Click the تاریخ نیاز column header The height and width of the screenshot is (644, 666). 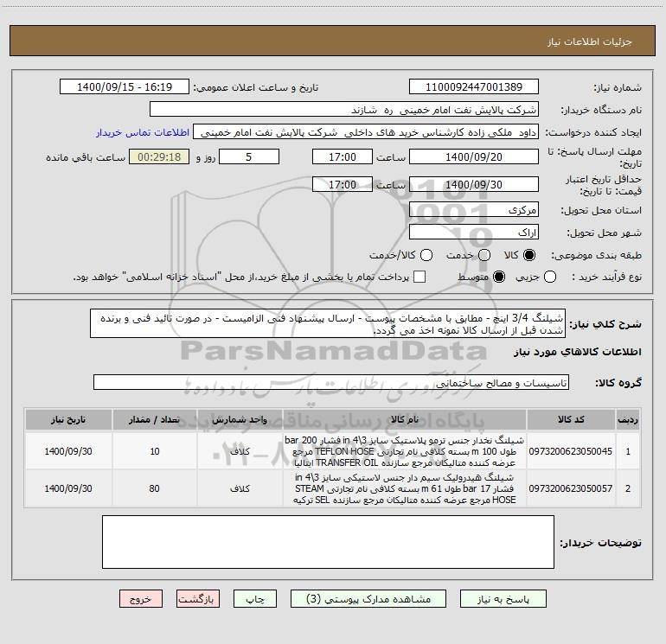tap(68, 419)
